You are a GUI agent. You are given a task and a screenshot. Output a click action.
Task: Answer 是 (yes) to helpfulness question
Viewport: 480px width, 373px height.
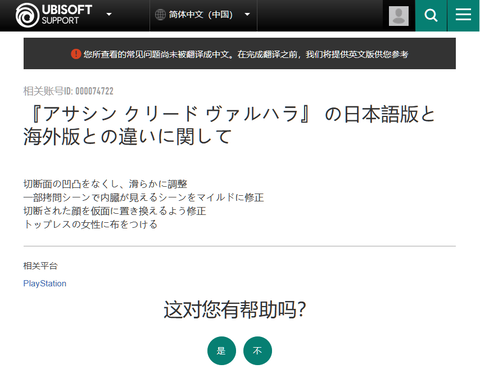pyautogui.click(x=221, y=351)
